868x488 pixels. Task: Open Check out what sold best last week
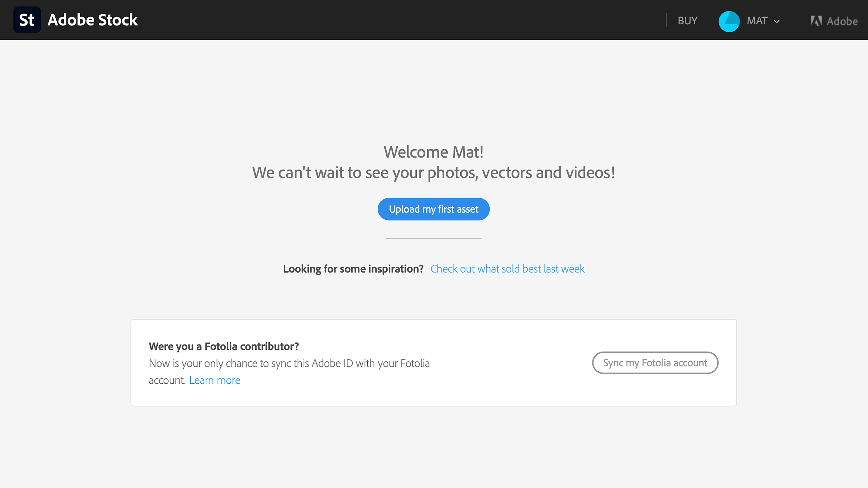pos(507,269)
